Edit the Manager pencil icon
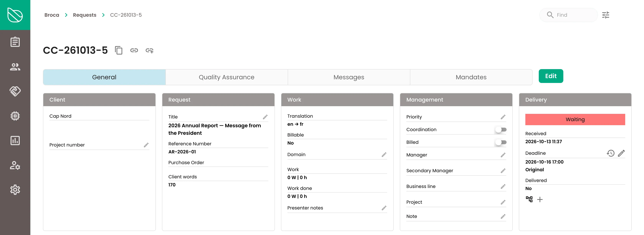 503,155
